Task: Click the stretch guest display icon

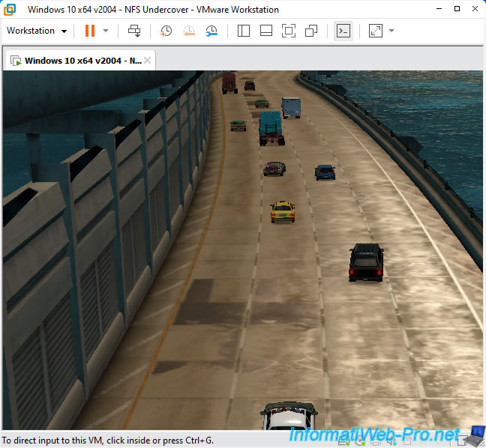Action: (376, 31)
